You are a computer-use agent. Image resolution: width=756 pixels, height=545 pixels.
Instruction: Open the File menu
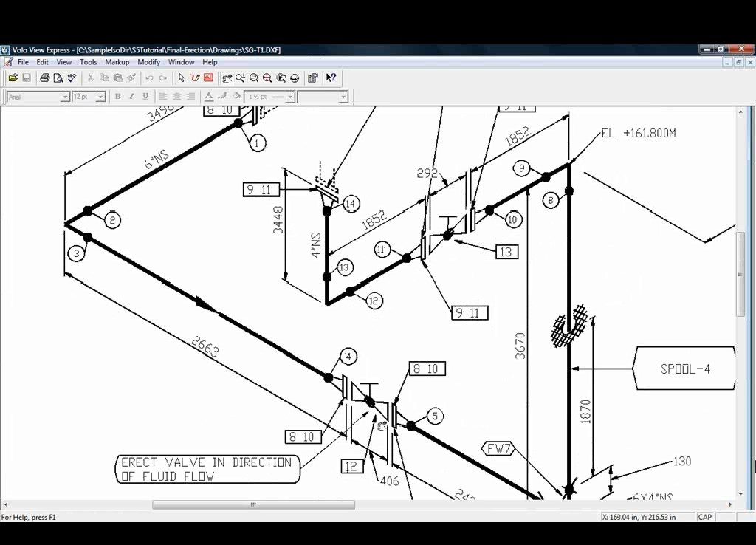tap(23, 62)
